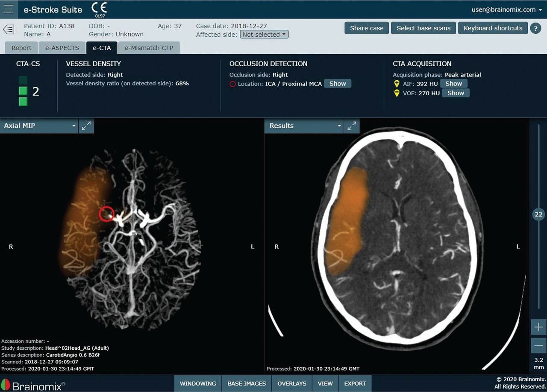Open the WINDOWING menu
The height and width of the screenshot is (392, 547).
click(198, 383)
